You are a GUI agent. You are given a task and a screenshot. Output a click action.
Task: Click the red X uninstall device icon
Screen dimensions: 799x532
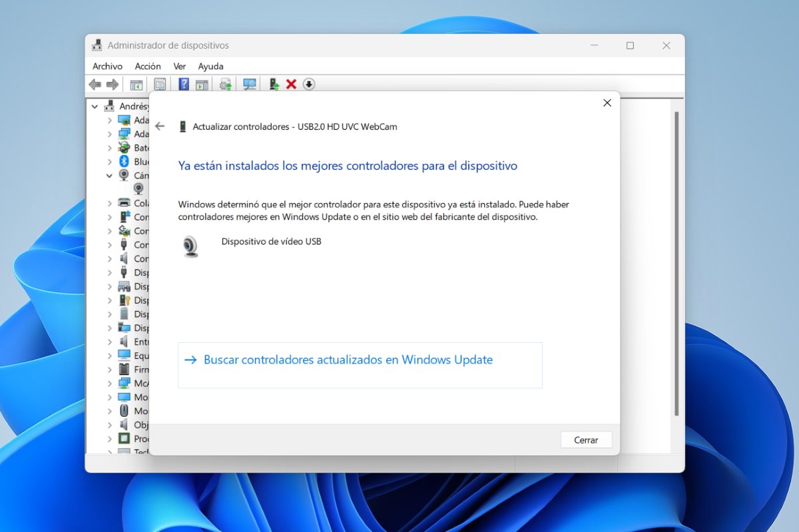[x=291, y=85]
